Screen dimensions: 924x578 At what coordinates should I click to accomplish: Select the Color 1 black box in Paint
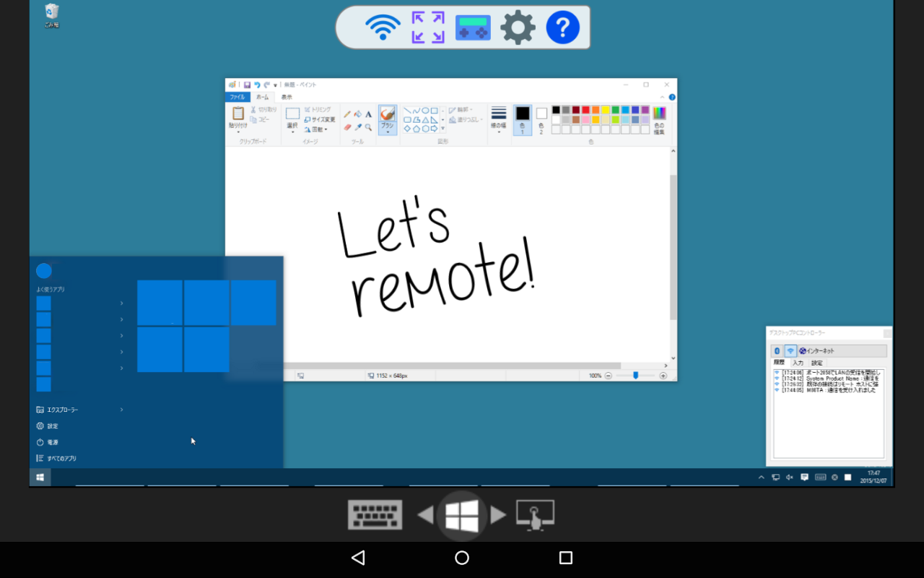[x=523, y=120]
